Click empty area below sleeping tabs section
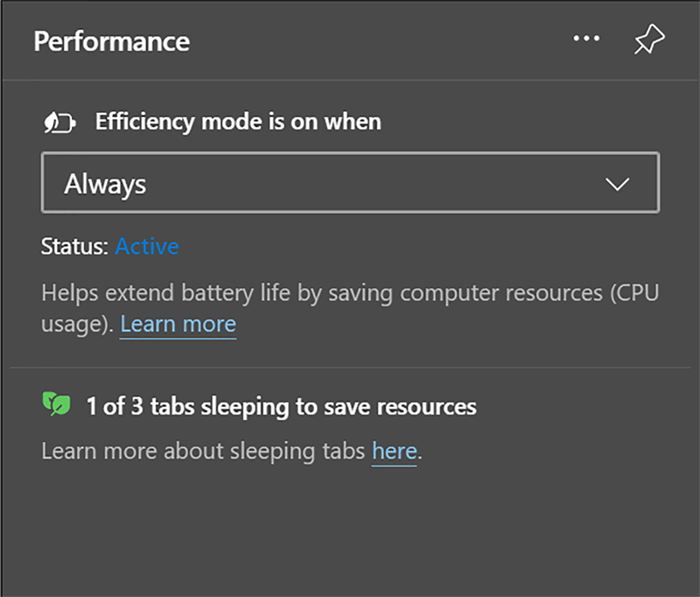The height and width of the screenshot is (597, 700). point(350,534)
